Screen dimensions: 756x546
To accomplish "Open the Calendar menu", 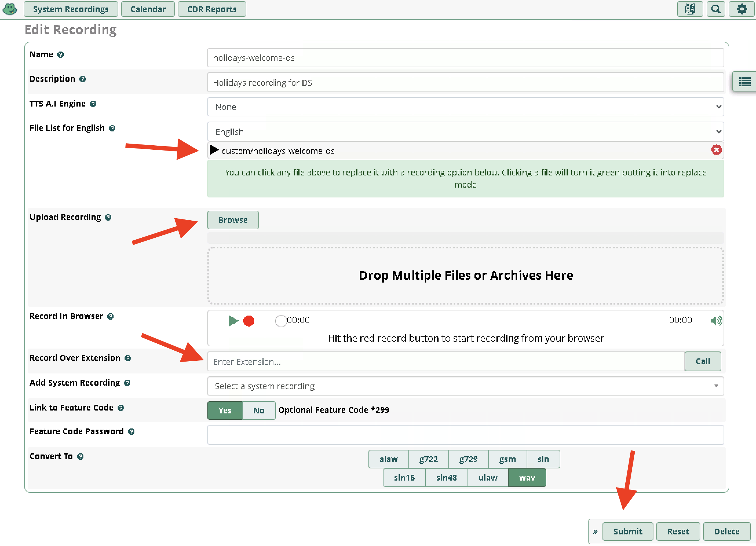I will [148, 9].
